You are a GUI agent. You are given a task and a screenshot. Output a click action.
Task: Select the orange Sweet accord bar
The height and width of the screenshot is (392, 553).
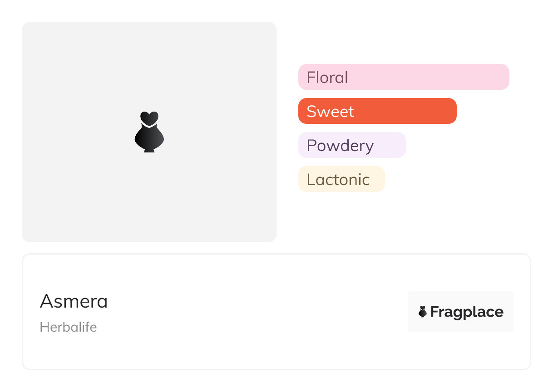(x=377, y=111)
